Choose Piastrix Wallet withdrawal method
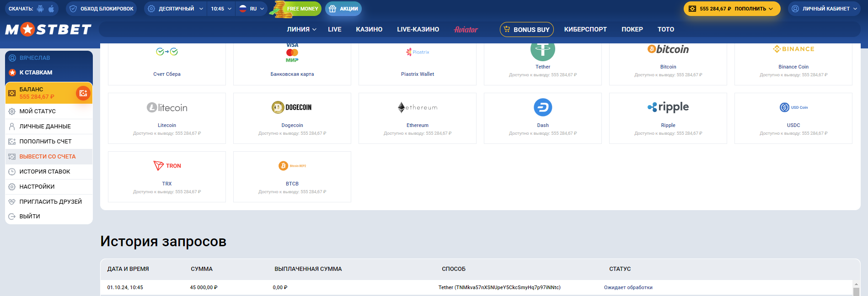 pos(418,64)
